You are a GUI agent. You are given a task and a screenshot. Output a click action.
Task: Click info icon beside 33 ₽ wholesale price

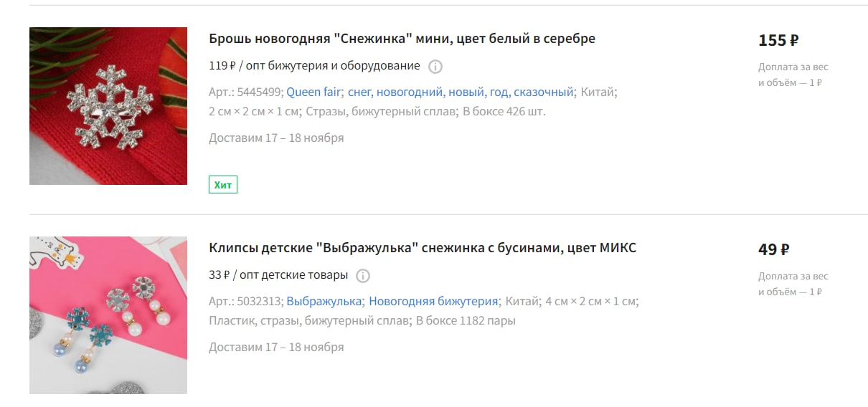click(x=363, y=276)
